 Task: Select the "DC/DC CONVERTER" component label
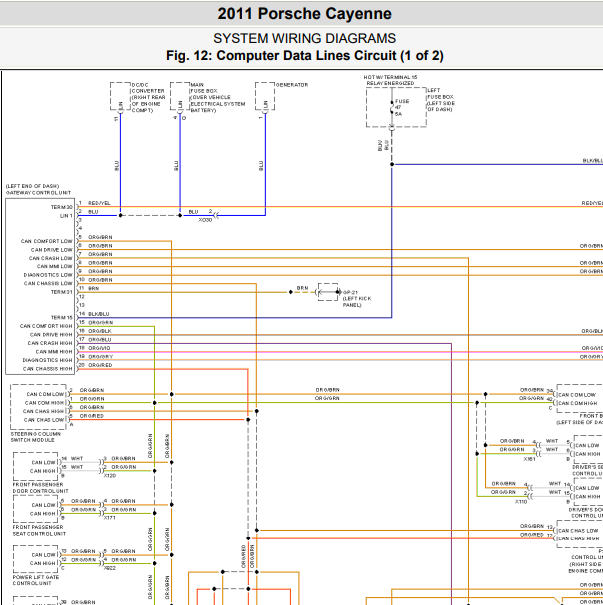[x=148, y=88]
